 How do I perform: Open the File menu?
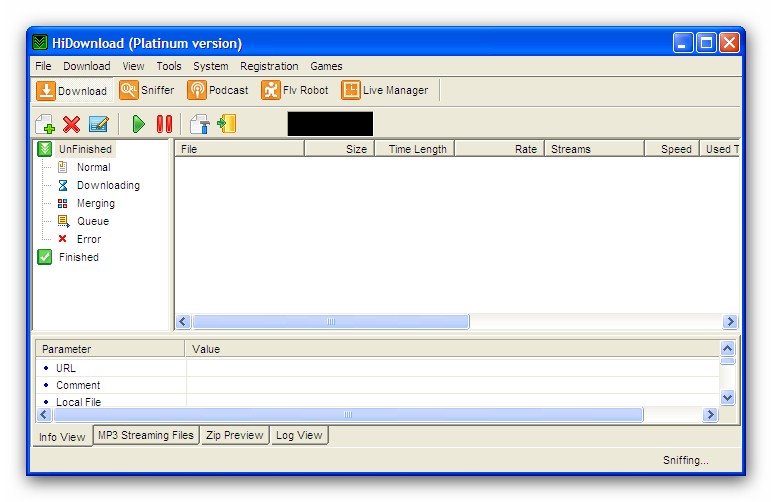pyautogui.click(x=43, y=66)
